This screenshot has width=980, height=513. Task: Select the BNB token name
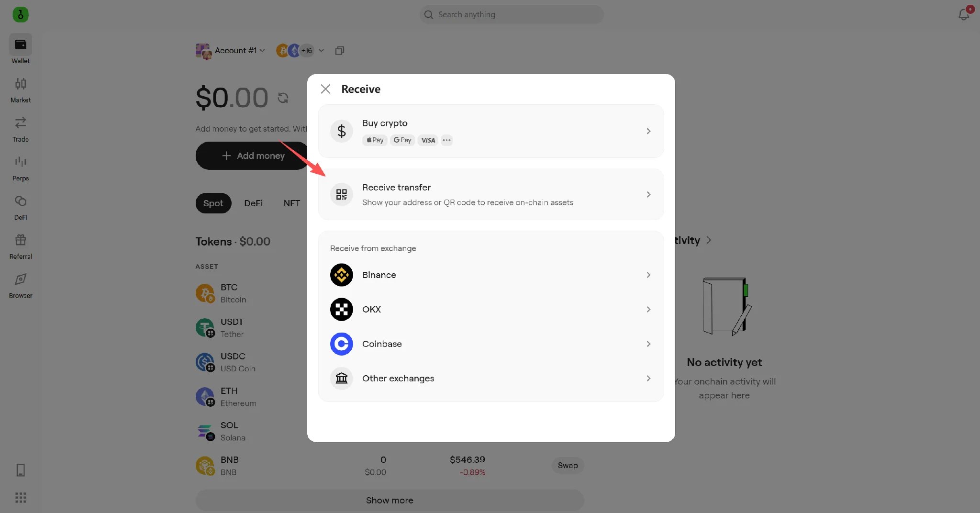229,460
